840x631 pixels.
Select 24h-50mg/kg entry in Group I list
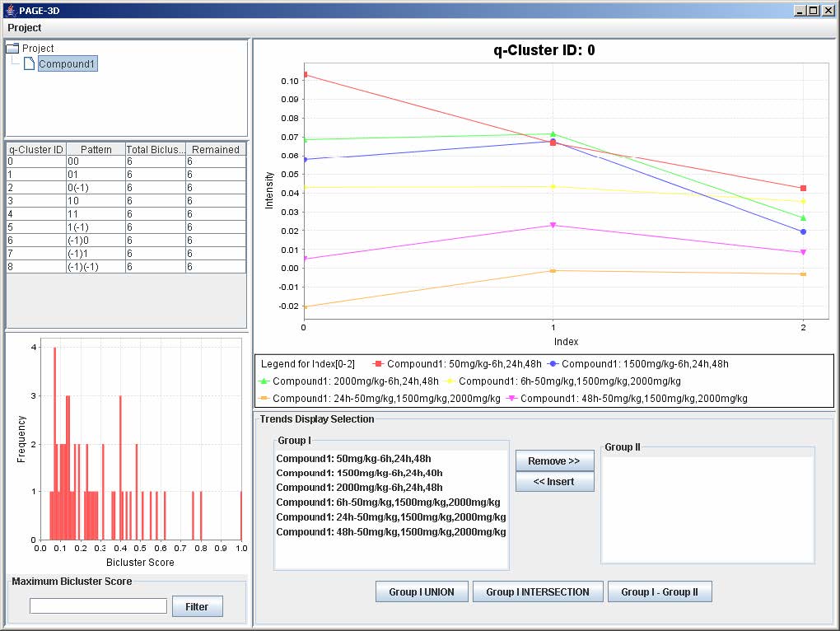coord(391,517)
